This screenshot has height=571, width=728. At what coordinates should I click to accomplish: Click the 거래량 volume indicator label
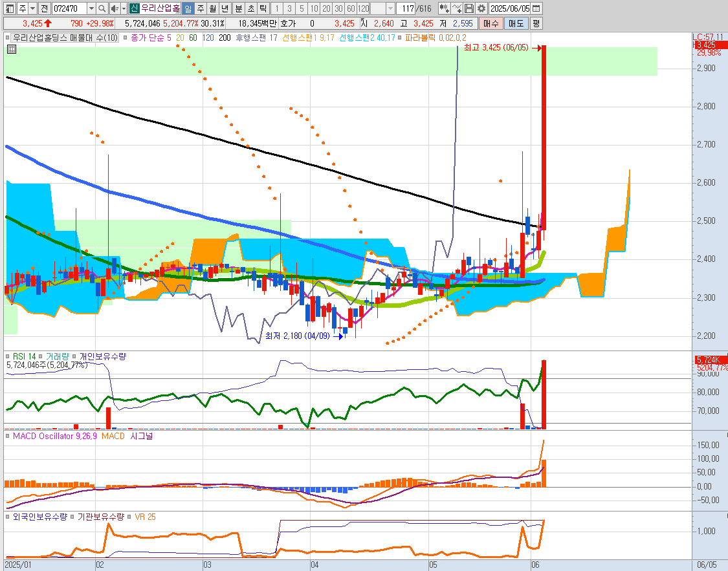[x=57, y=356]
